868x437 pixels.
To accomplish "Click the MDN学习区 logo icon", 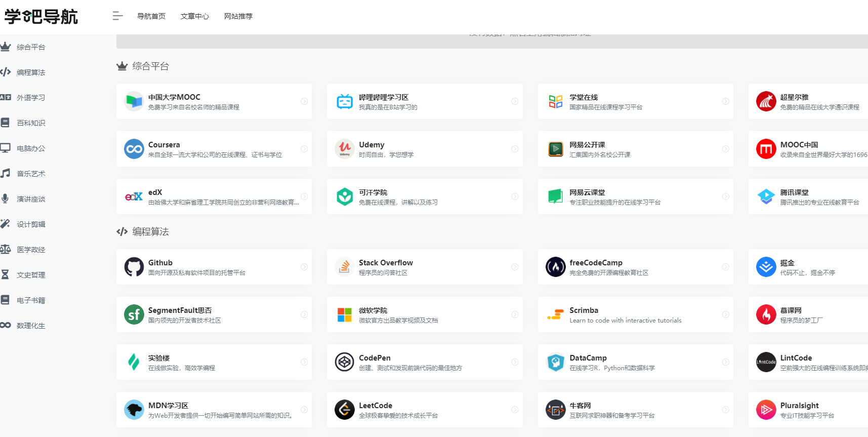I will 134,410.
